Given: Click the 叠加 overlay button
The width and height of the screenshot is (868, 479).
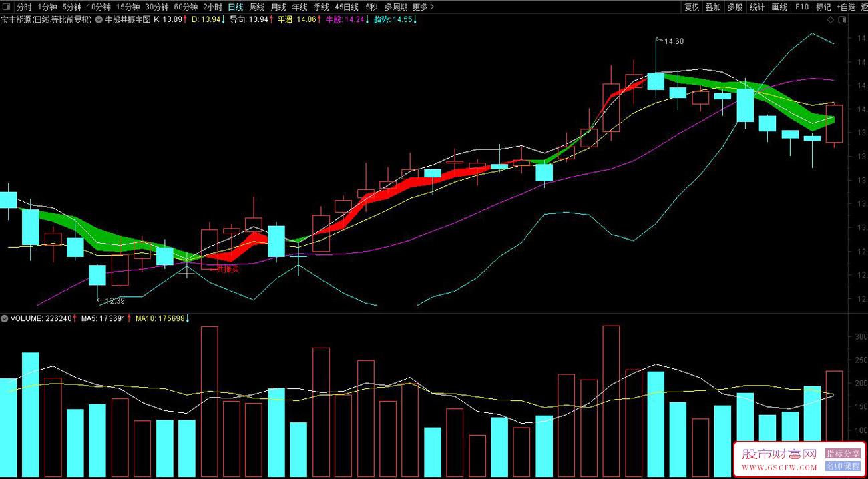Looking at the screenshot, I should [x=713, y=7].
